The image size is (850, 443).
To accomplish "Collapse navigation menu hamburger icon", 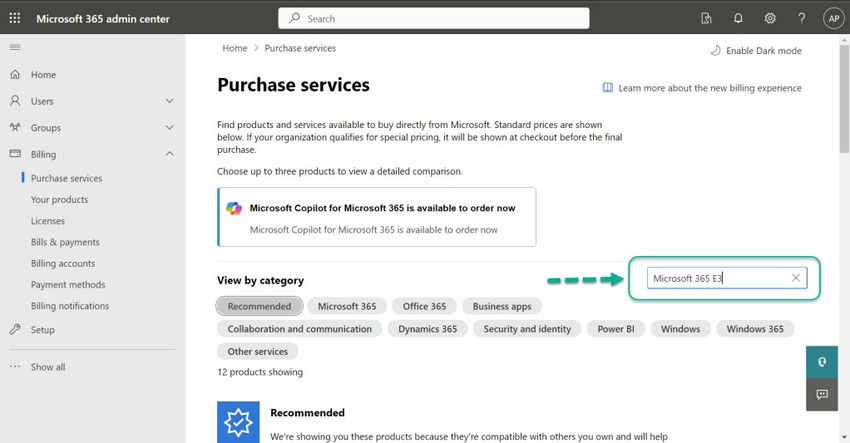I will 15,47.
